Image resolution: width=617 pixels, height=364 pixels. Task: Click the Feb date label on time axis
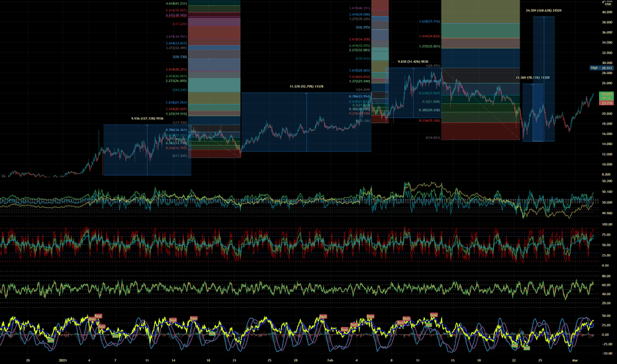point(330,360)
